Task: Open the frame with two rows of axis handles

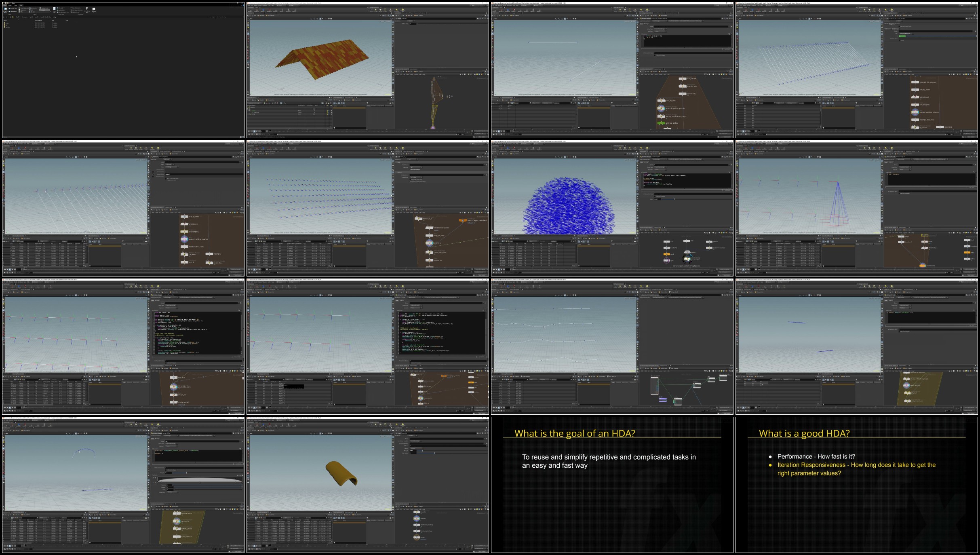Action: [368, 347]
